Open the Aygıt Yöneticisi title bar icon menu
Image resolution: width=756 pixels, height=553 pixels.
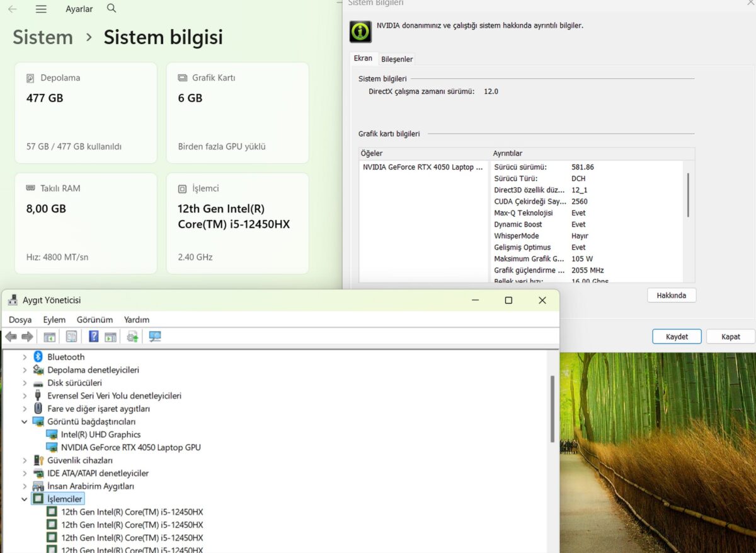tap(13, 300)
